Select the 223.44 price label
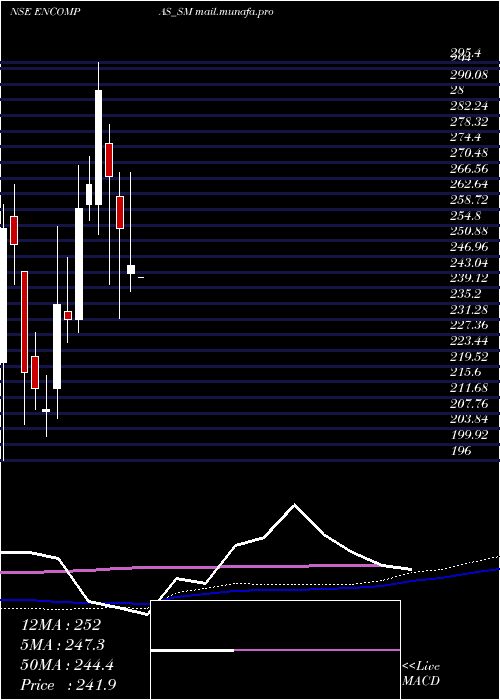Viewport: 500px width, 700px height. (x=469, y=342)
